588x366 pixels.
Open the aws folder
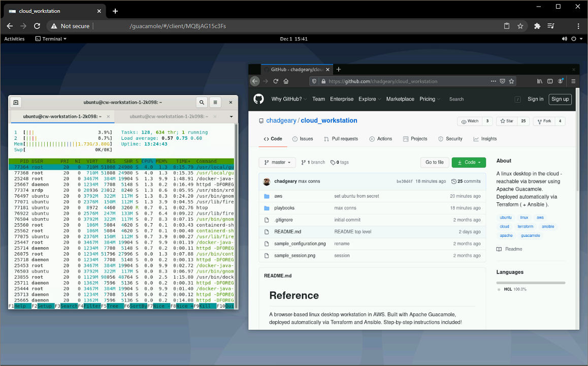pos(278,196)
